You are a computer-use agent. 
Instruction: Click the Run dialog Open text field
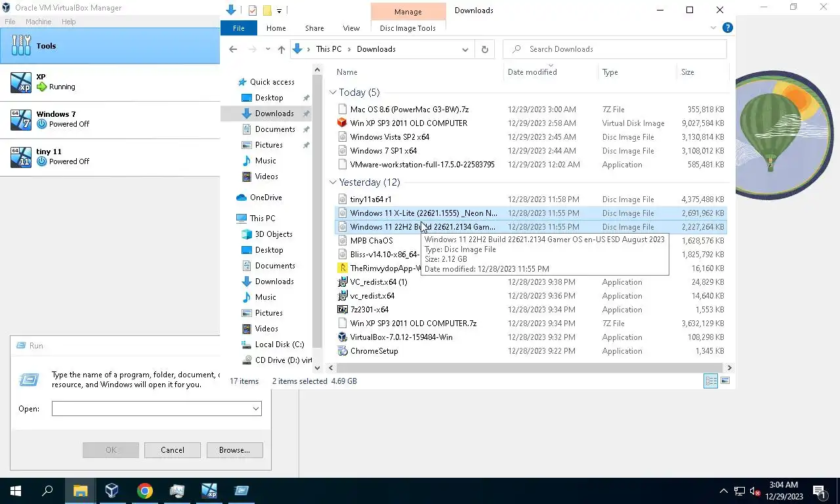[x=152, y=409]
